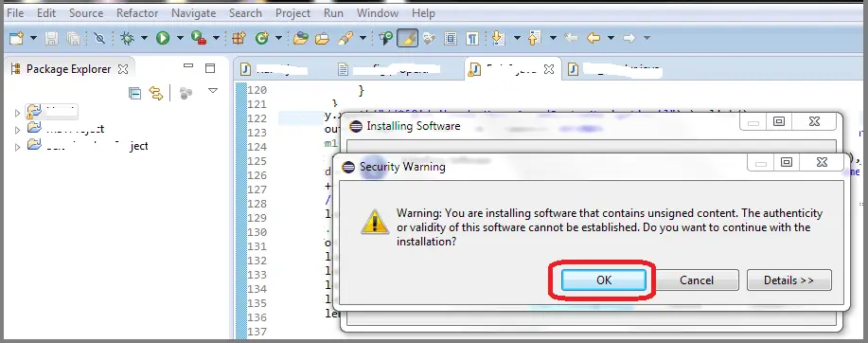Click line number 137 in editor gutter
The width and height of the screenshot is (868, 343).
coord(257,332)
